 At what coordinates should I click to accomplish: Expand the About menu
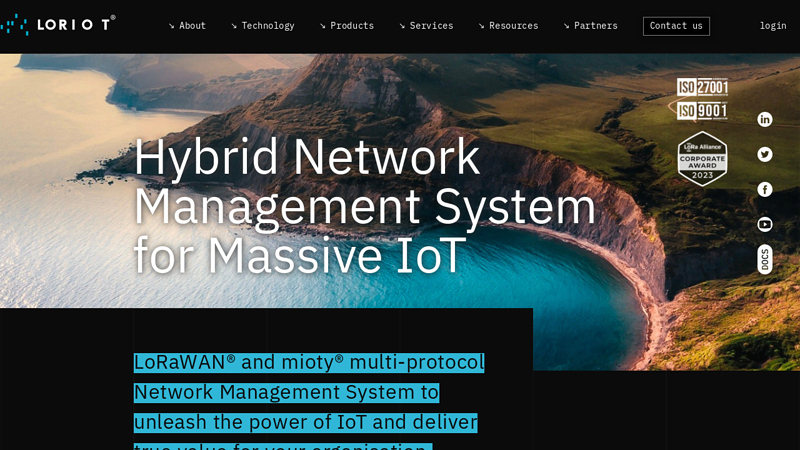coord(187,26)
